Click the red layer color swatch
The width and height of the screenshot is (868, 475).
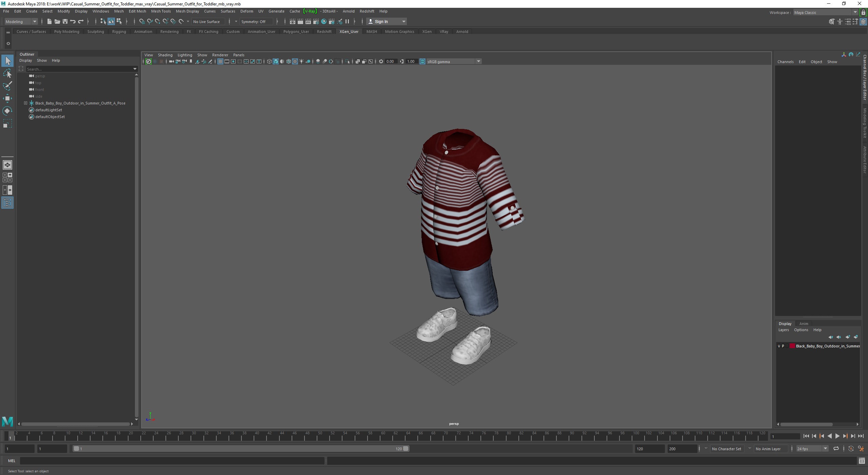tap(792, 346)
